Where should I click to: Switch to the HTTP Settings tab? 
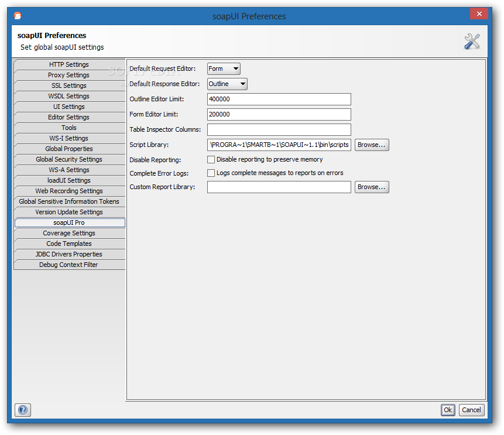tap(69, 64)
